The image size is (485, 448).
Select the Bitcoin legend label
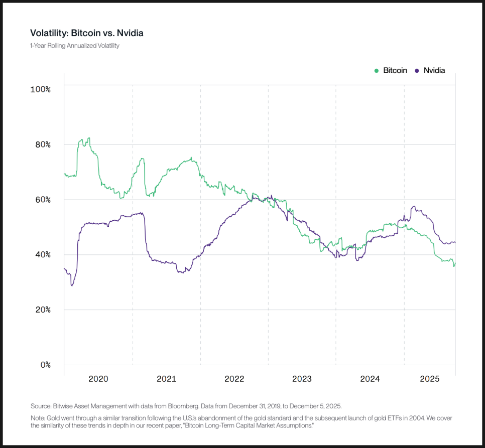[x=395, y=71]
